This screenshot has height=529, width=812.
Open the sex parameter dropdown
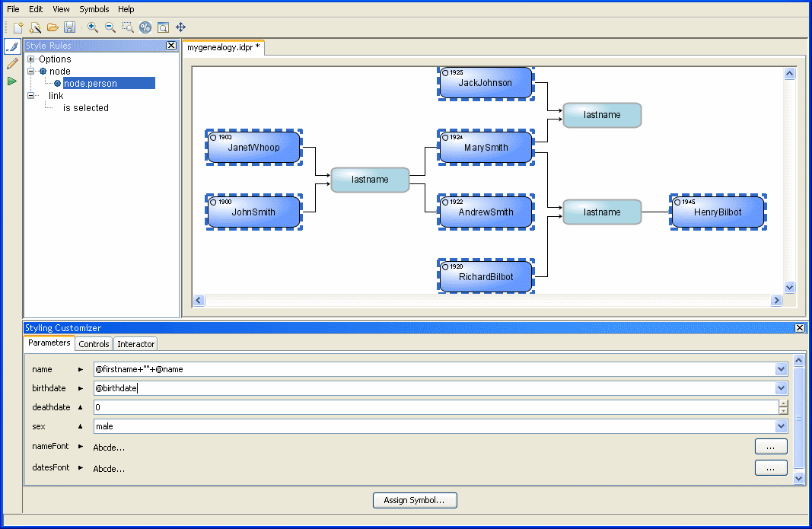(x=781, y=426)
